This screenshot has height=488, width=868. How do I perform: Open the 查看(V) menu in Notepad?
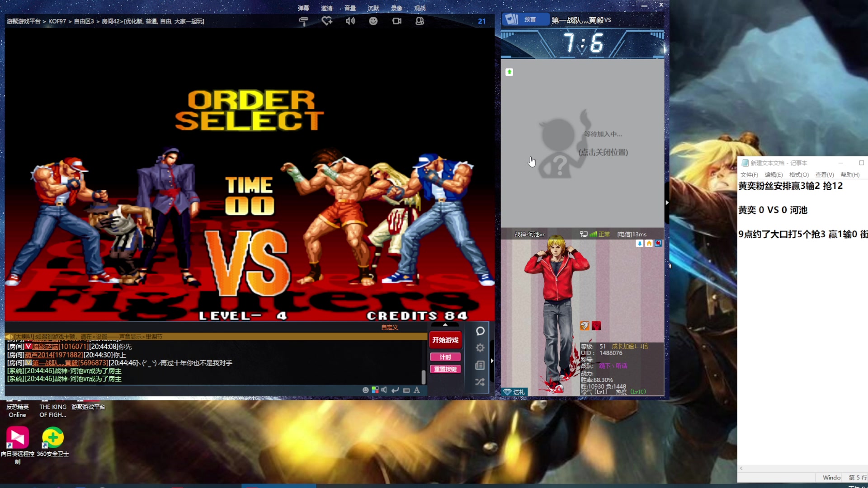tap(825, 175)
